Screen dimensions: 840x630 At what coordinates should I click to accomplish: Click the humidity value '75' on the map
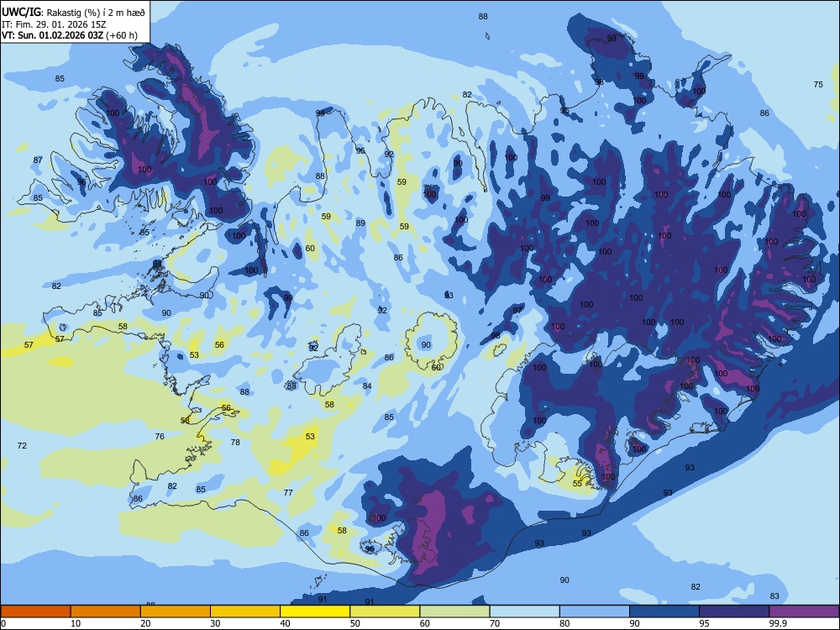point(818,85)
